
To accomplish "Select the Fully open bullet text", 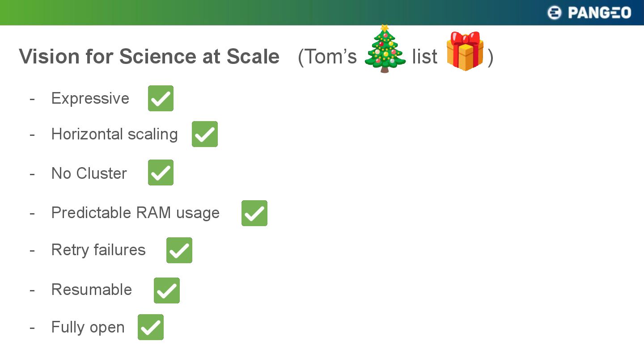I will tap(88, 327).
